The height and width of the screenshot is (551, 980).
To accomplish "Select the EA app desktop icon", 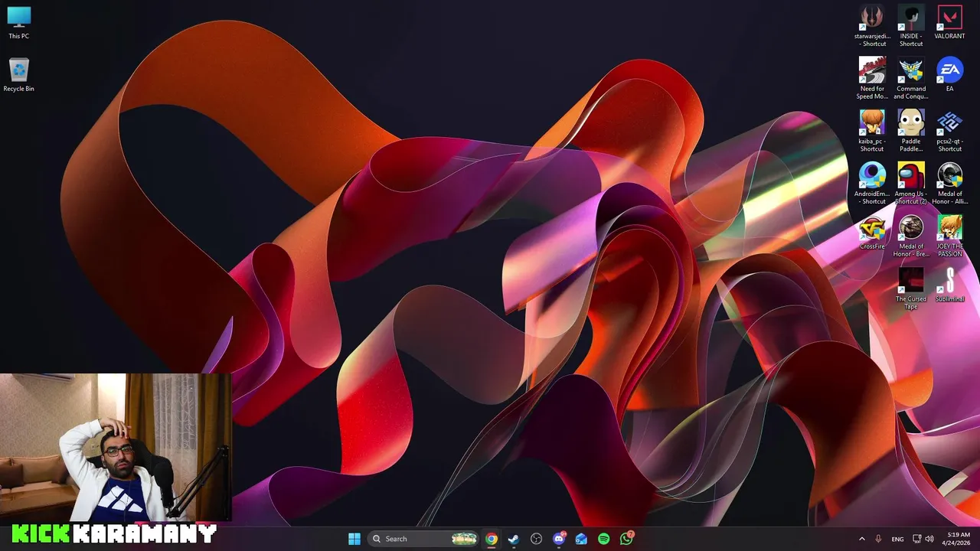I will [950, 75].
